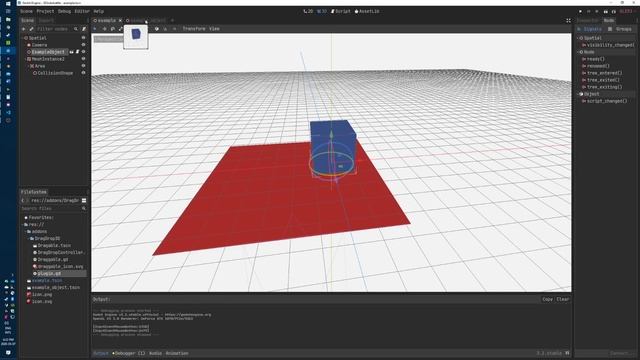Screen dimensions: 640x360
Task: Play a custom scene with the second clapper icon
Action: 613,11
